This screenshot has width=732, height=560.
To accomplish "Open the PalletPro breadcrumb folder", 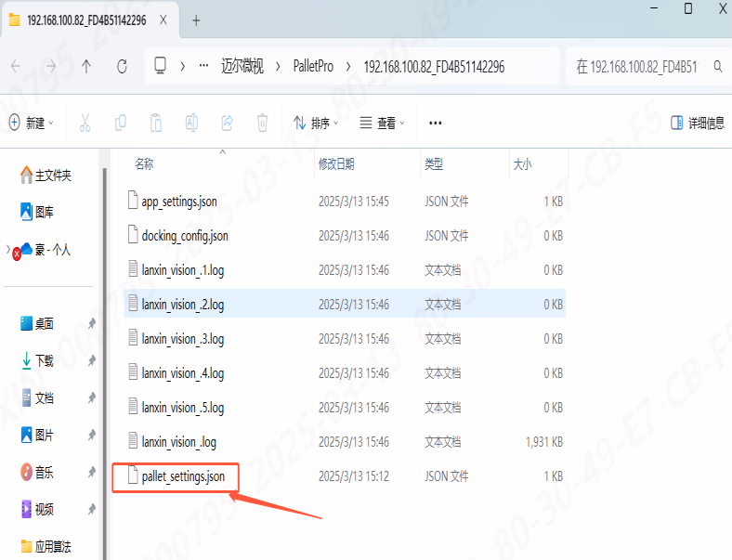I will (313, 66).
